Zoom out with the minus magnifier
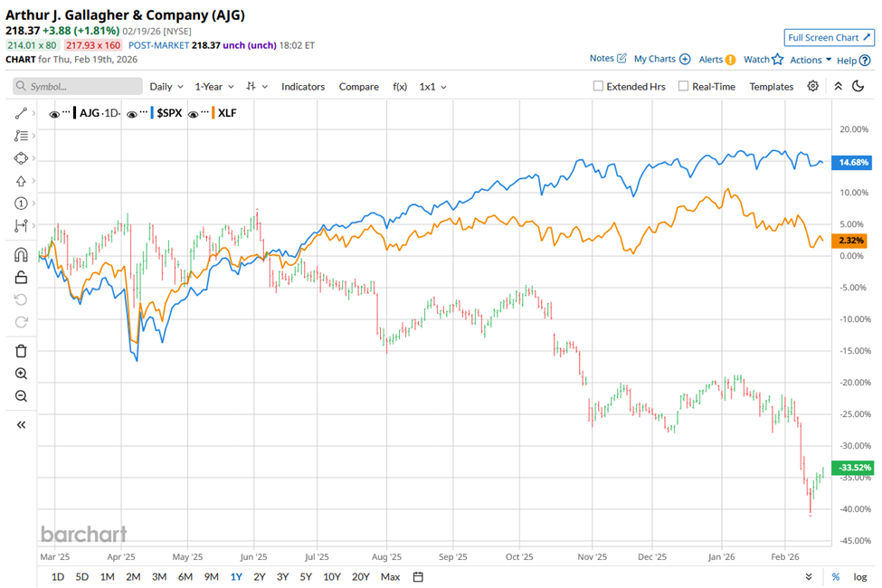This screenshot has width=882, height=588. click(21, 396)
